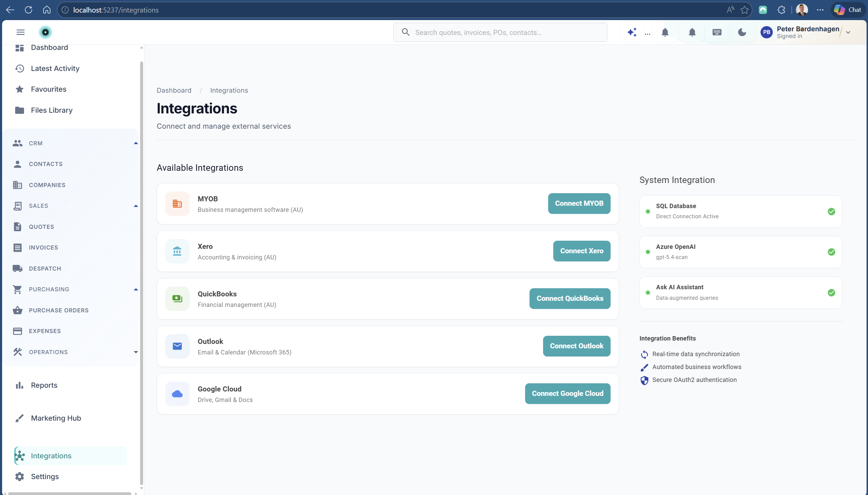
Task: Click the MYOB integration icon
Action: point(177,204)
